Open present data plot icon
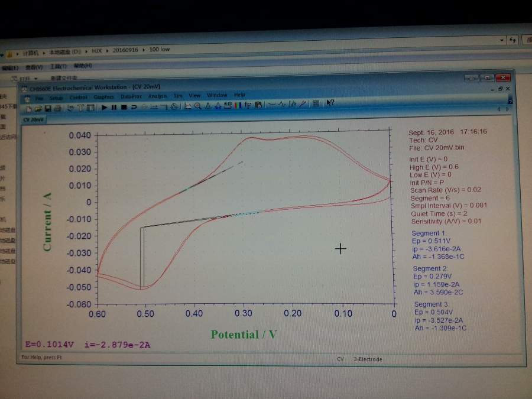The height and width of the screenshot is (399, 532). coord(187,106)
